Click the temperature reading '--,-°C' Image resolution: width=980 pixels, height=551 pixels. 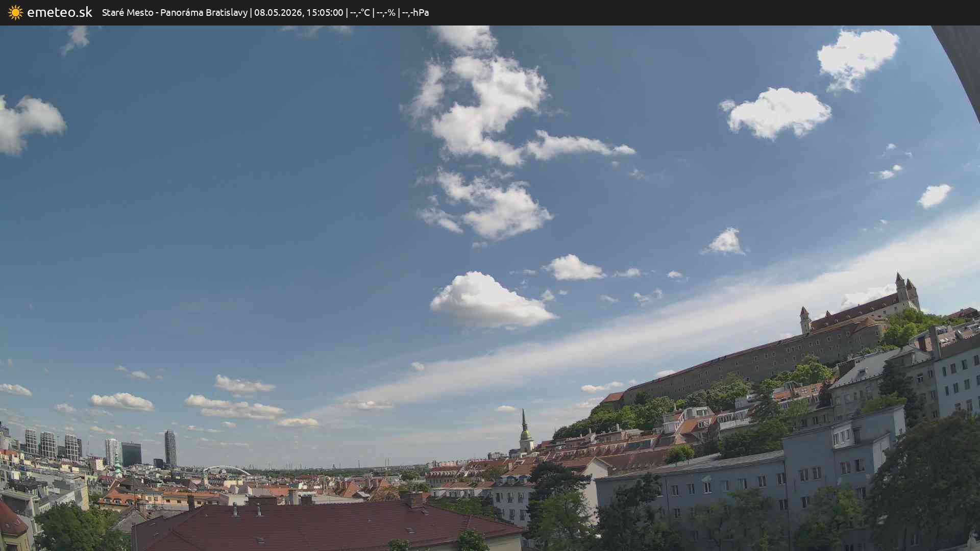pos(360,13)
